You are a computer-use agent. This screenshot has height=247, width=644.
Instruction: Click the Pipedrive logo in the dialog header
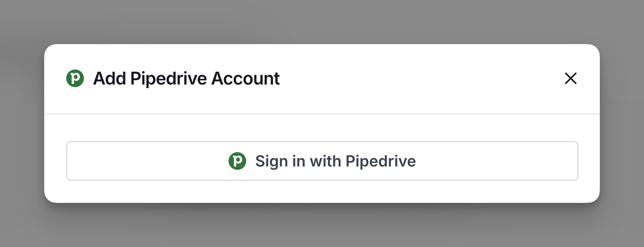[x=75, y=78]
